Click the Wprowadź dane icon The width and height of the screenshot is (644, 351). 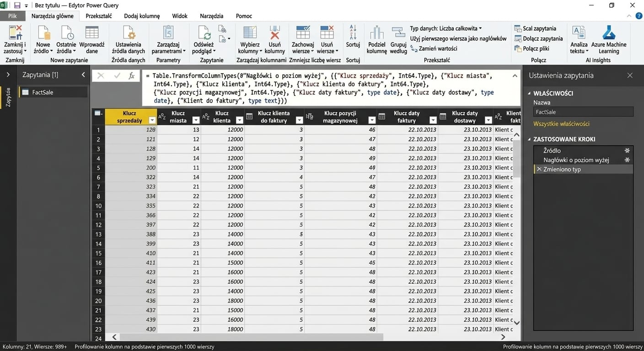[92, 33]
